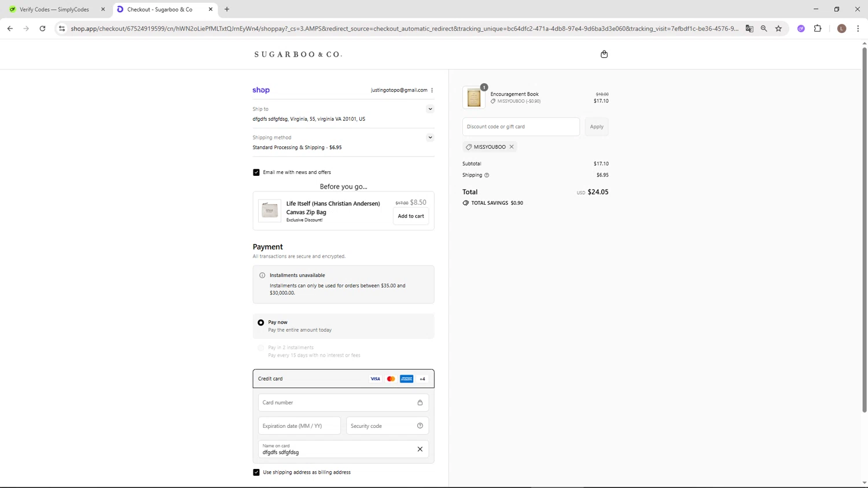Open the Chrome profile avatar
The image size is (868, 488).
point(842,28)
